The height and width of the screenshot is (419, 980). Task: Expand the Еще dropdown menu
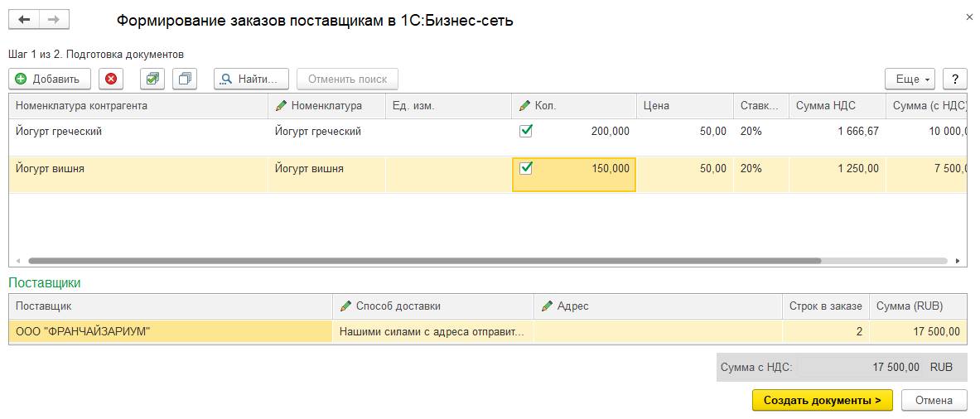pyautogui.click(x=910, y=79)
